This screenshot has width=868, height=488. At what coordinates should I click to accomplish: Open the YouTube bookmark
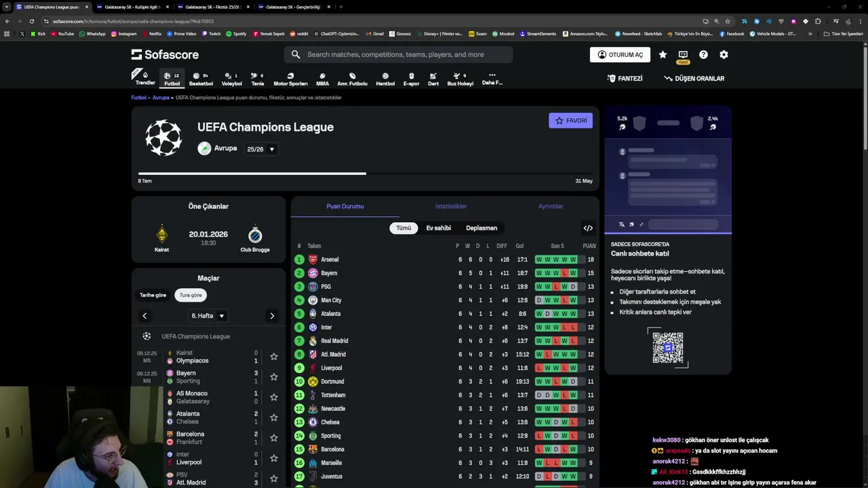(x=62, y=33)
